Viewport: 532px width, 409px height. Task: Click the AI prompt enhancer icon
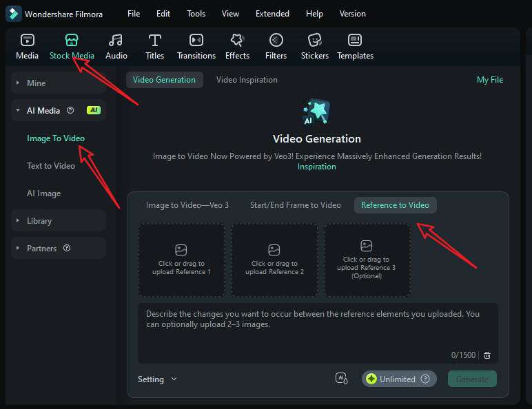click(341, 378)
